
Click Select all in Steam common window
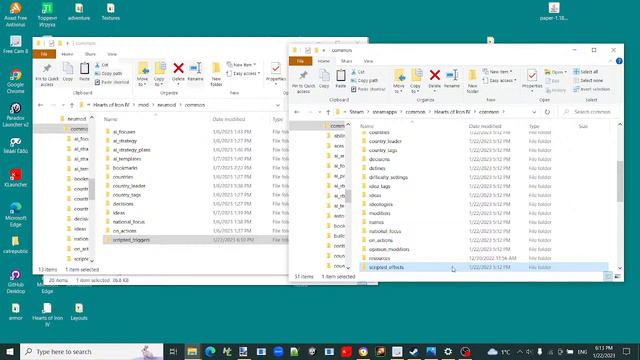point(586,72)
